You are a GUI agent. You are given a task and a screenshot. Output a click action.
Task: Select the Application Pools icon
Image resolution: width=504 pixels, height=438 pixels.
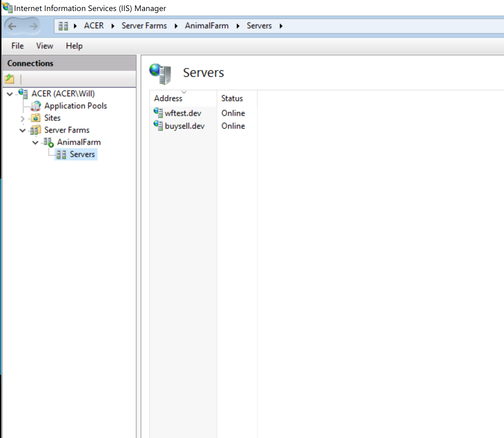35,106
